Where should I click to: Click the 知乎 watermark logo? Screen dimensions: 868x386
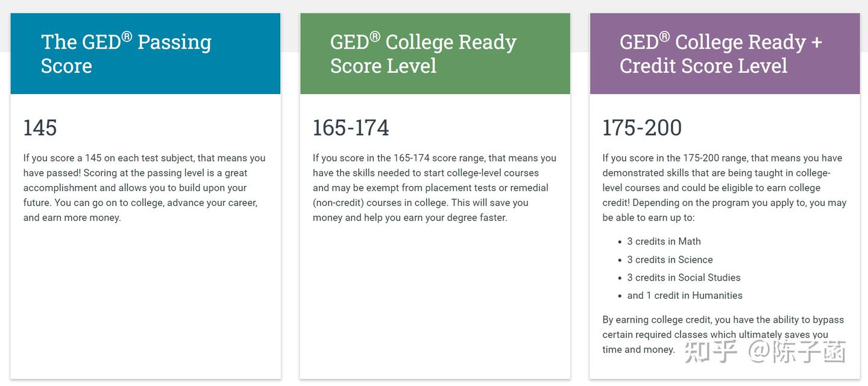click(x=711, y=352)
